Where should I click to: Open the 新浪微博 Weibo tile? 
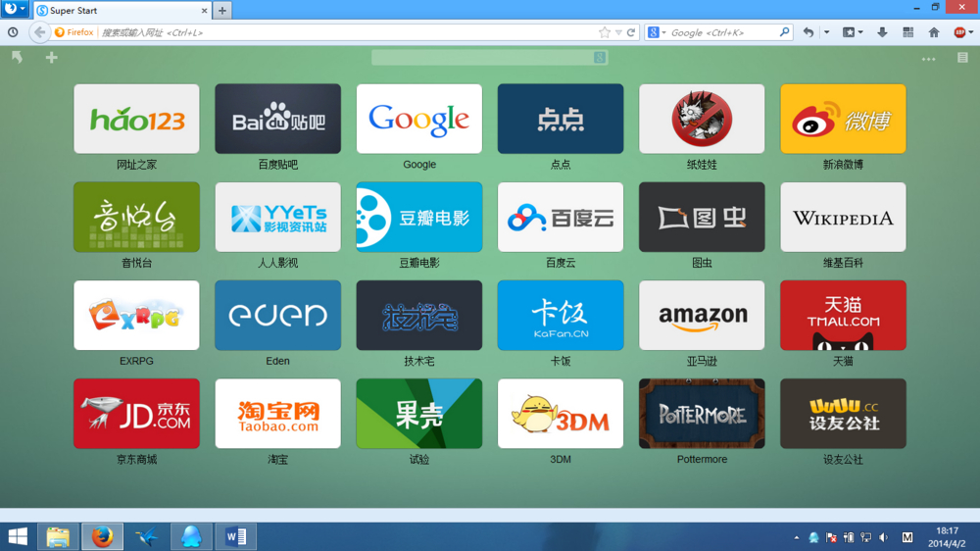click(x=843, y=119)
